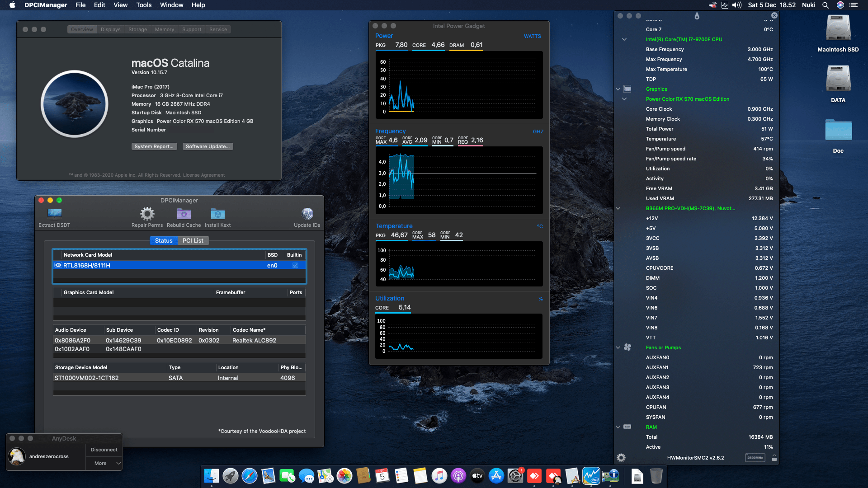Open the Rebuild Cache tool
Screen dimensions: 868x488
(x=184, y=214)
